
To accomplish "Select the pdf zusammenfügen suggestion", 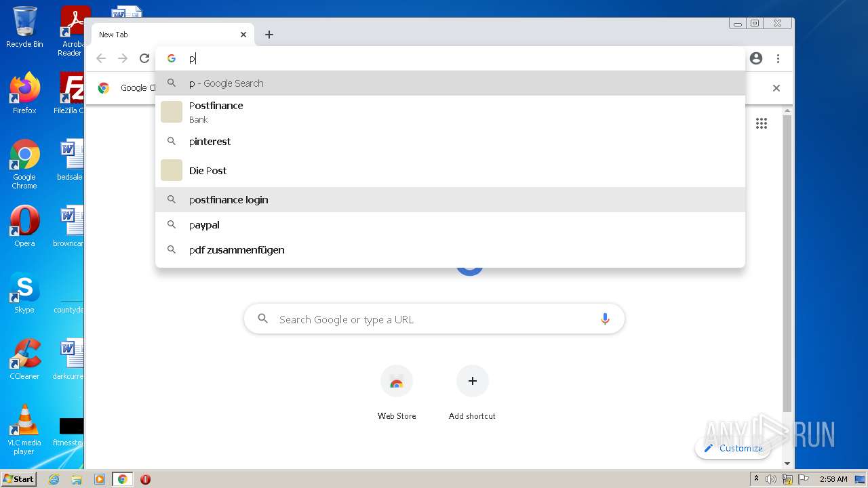I will click(x=450, y=250).
